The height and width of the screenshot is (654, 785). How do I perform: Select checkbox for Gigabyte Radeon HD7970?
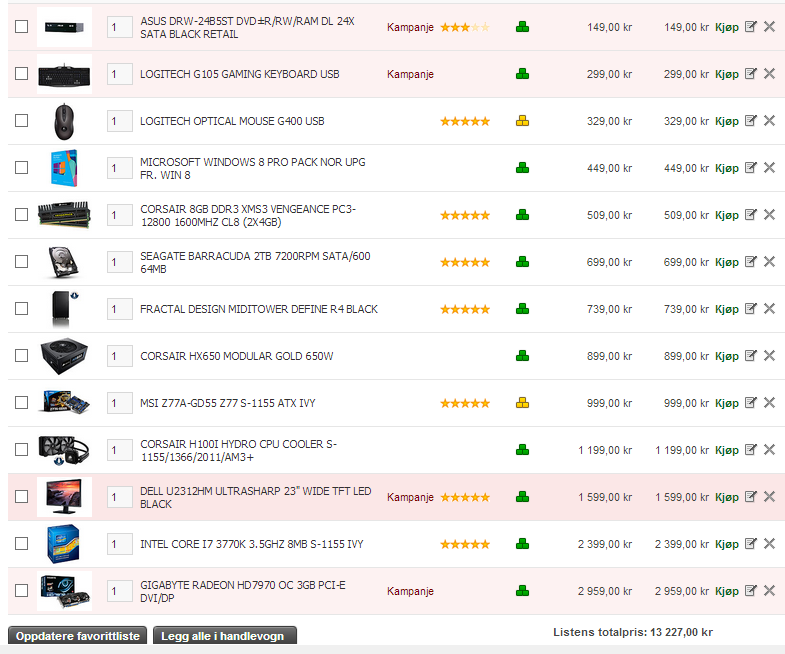coord(22,590)
